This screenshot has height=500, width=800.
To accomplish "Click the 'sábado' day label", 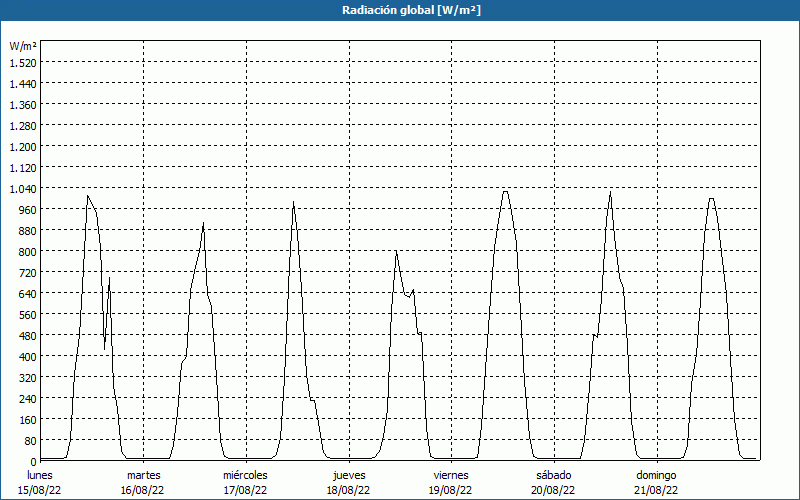I will click(x=554, y=475).
